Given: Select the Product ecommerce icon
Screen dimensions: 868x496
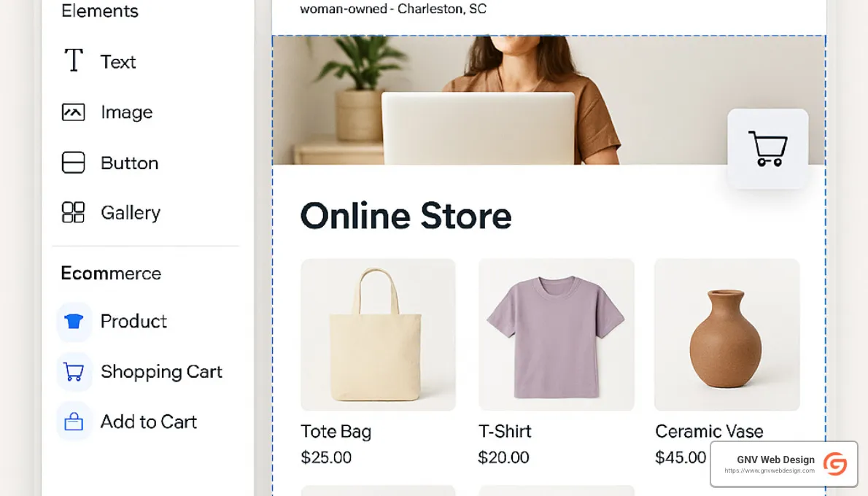Looking at the screenshot, I should click(x=74, y=321).
